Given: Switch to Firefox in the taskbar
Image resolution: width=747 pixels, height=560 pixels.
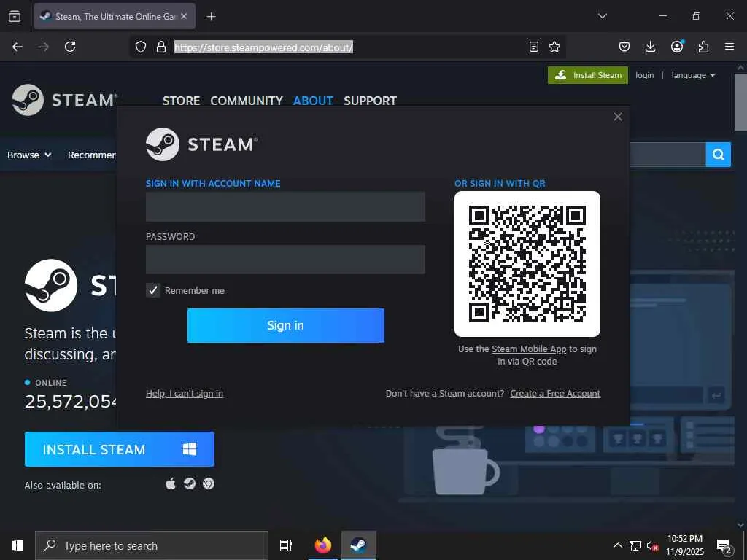Looking at the screenshot, I should (323, 545).
